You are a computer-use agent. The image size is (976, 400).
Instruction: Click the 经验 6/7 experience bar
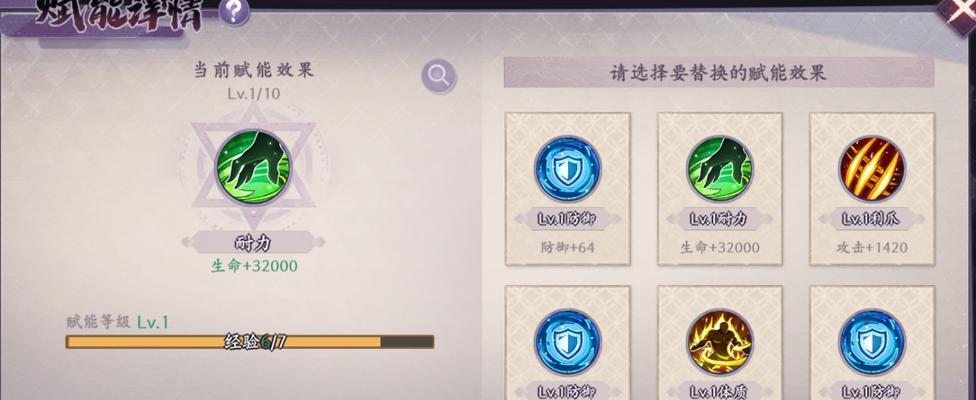250,342
